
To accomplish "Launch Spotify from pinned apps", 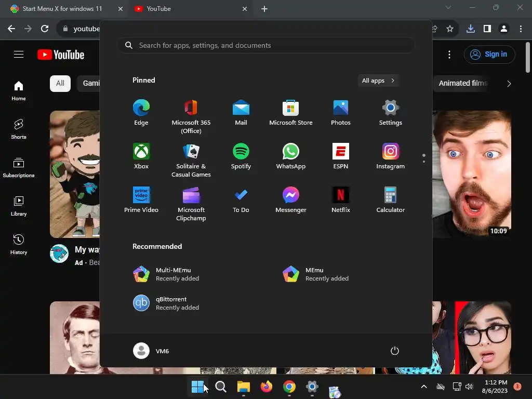I will coord(241,156).
